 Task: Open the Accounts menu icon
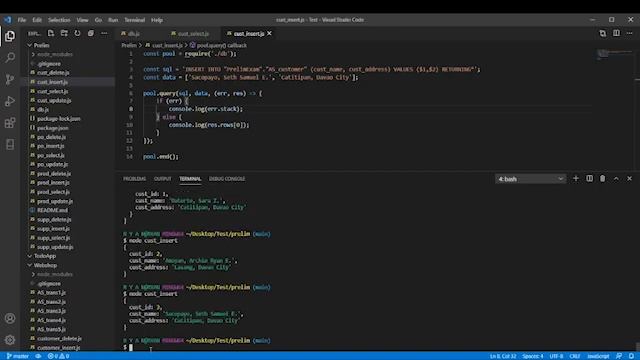pyautogui.click(x=10, y=318)
